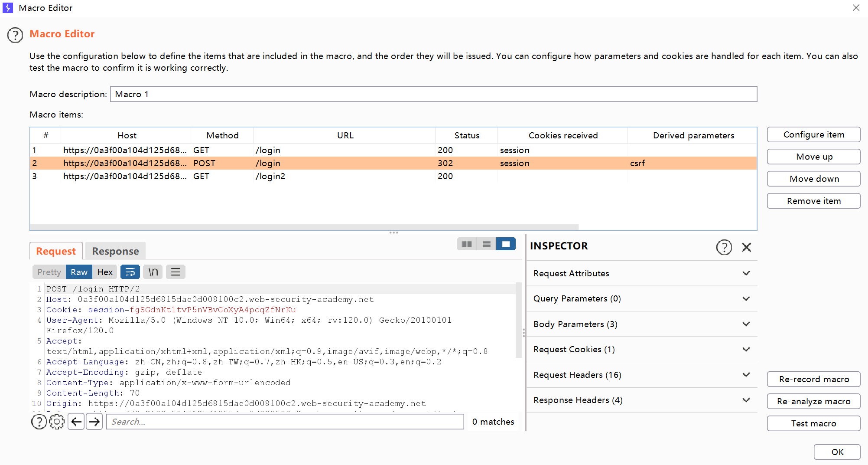Close the Macro Editor window
The width and height of the screenshot is (868, 465).
tap(856, 8)
